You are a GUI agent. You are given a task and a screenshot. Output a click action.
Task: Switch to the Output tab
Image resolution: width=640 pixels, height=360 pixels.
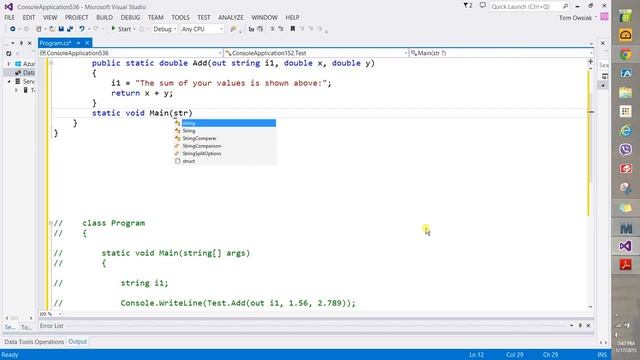click(x=78, y=342)
